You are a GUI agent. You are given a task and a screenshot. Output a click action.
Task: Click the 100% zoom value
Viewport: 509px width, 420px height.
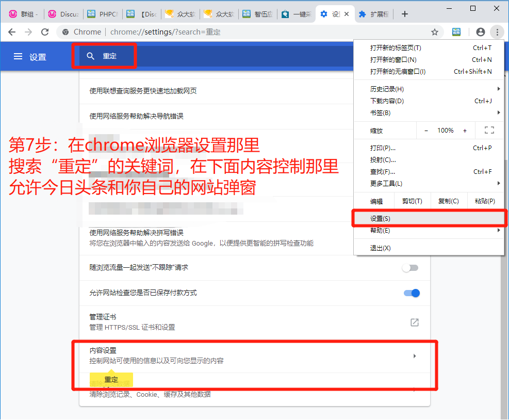coord(446,131)
